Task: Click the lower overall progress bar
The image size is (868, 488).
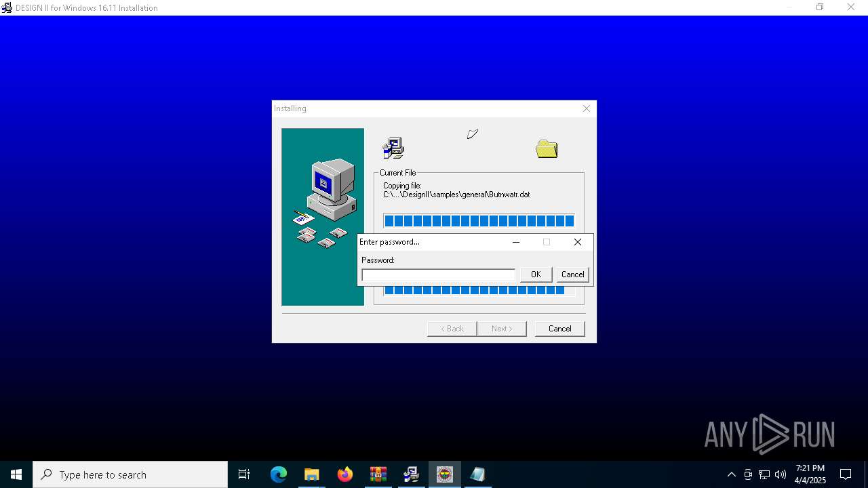Action: pos(479,291)
